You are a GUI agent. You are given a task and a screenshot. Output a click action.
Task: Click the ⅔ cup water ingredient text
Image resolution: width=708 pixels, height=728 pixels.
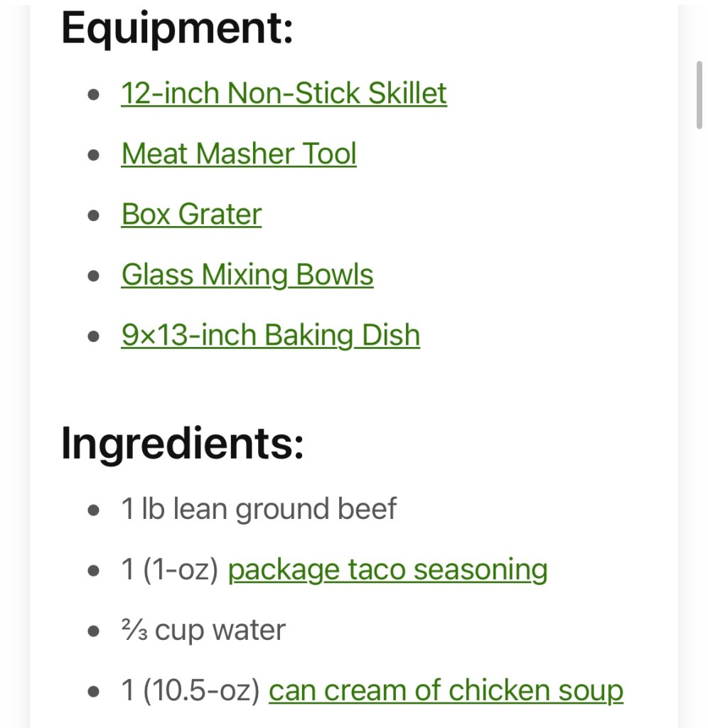tap(203, 631)
